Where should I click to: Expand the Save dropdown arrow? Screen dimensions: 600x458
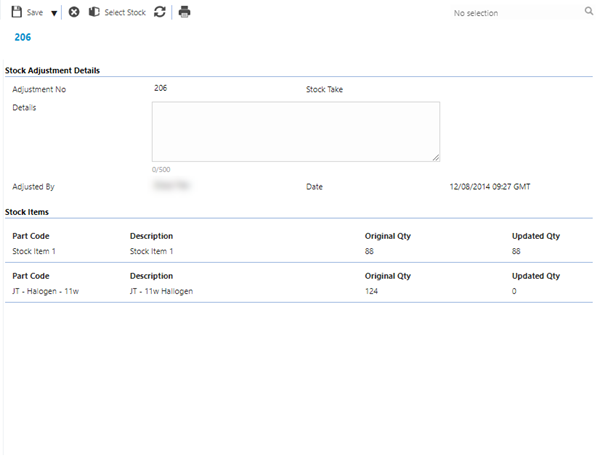[x=54, y=13]
